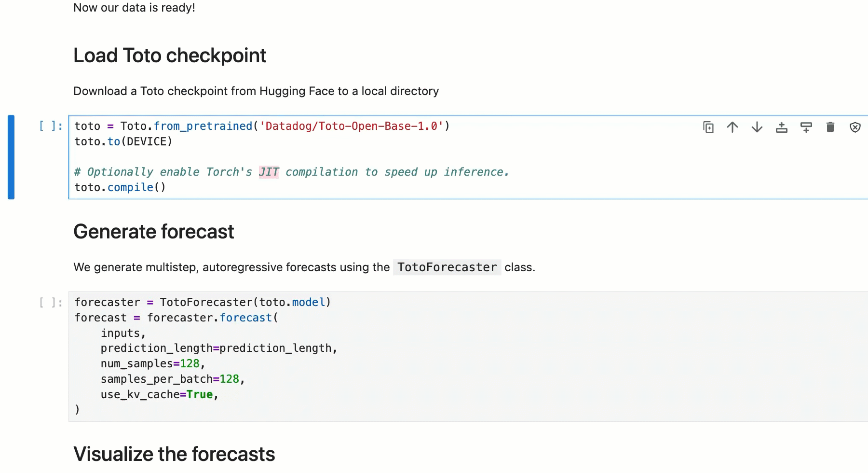Image resolution: width=868 pixels, height=473 pixels.
Task: Click the blue cell collapser bar
Action: (x=10, y=157)
